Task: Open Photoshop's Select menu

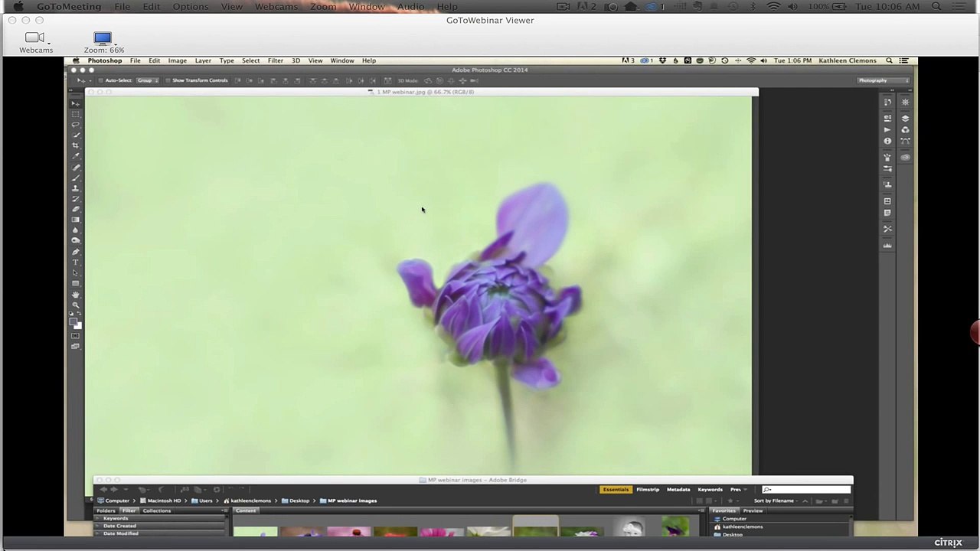Action: [x=250, y=60]
